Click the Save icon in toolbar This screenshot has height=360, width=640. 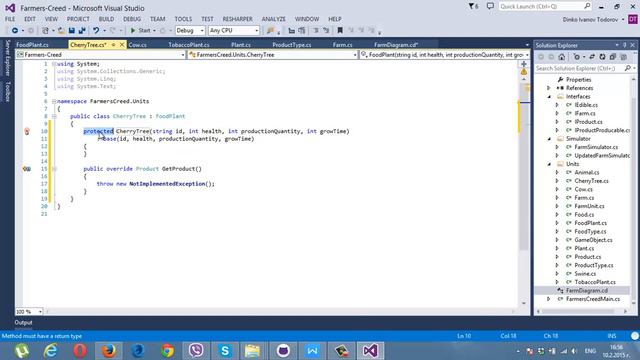(72, 31)
